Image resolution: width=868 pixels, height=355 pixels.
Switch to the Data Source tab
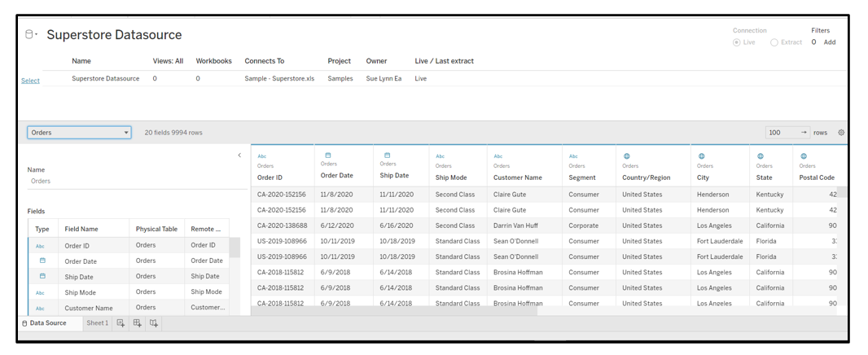click(x=48, y=323)
